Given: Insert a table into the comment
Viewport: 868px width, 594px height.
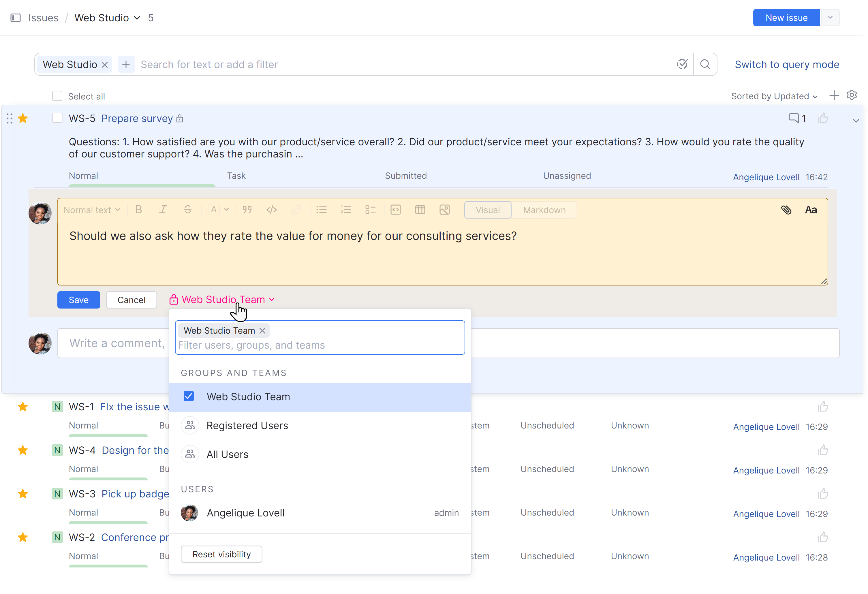Looking at the screenshot, I should tap(420, 209).
